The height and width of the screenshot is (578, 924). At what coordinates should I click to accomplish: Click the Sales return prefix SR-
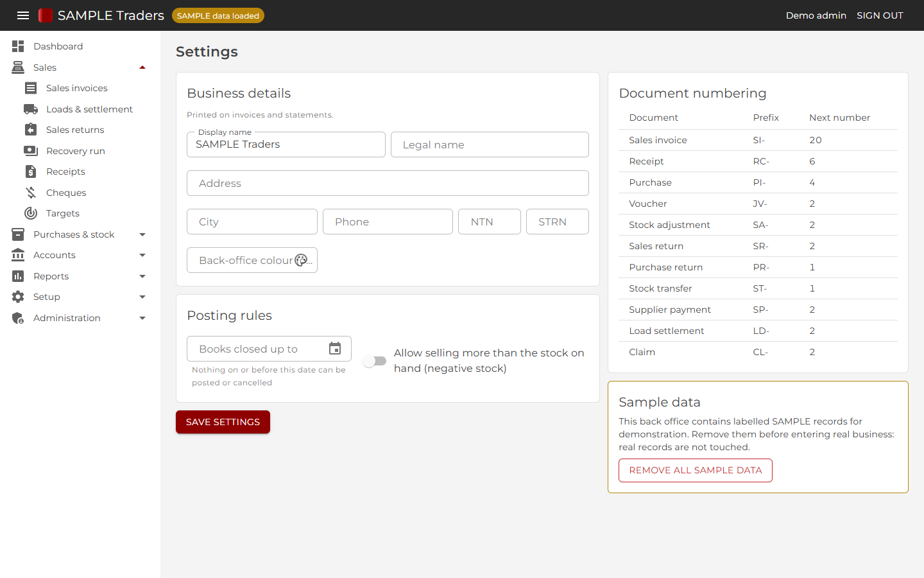(760, 246)
